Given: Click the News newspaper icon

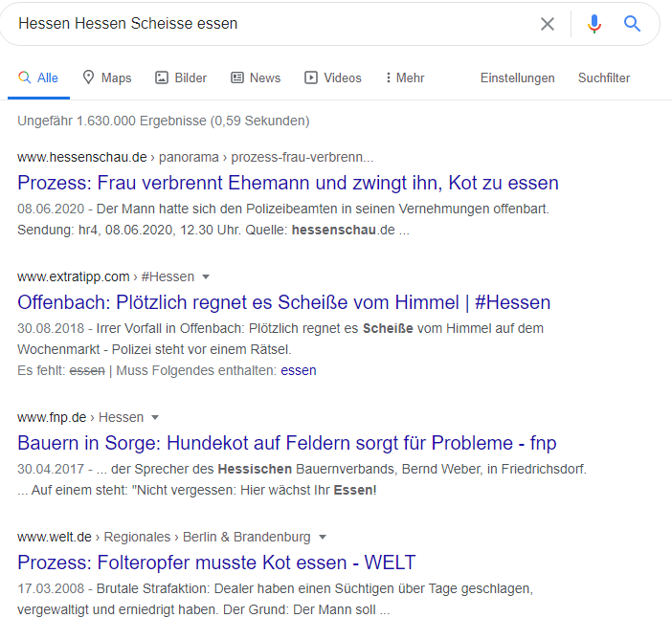Looking at the screenshot, I should pos(237,77).
